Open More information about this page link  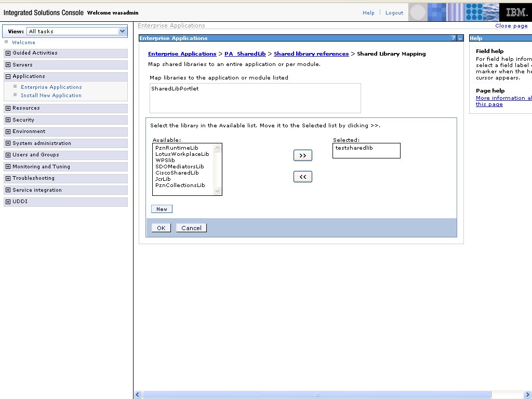pos(504,101)
